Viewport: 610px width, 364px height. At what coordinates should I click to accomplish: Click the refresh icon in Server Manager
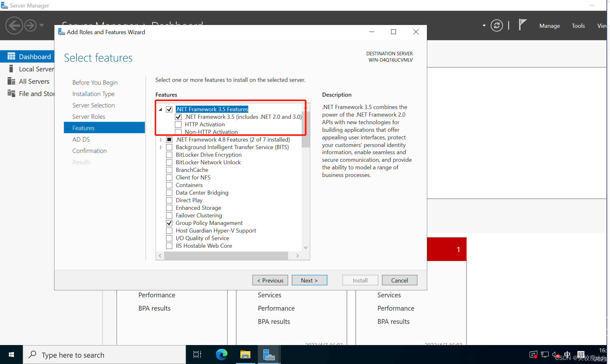coord(496,25)
